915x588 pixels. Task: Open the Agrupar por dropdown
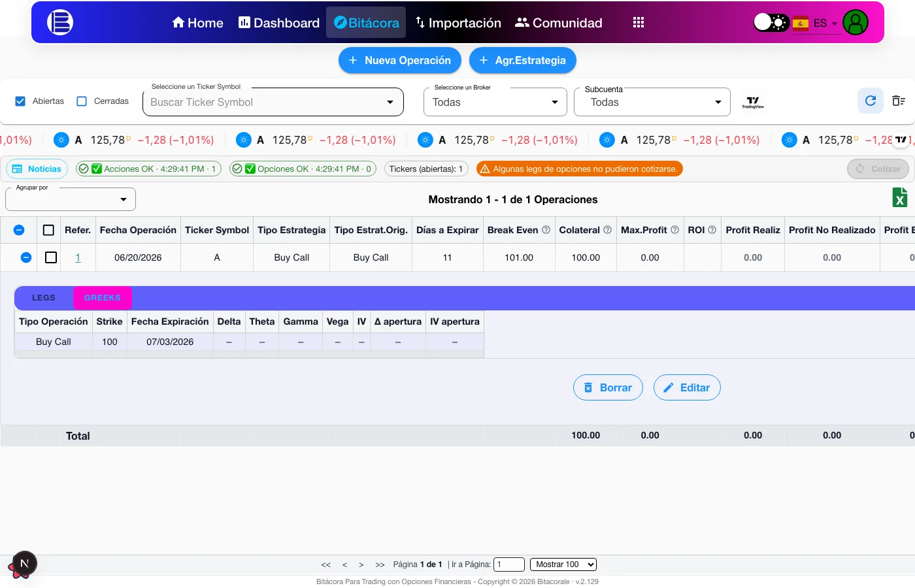(71, 199)
